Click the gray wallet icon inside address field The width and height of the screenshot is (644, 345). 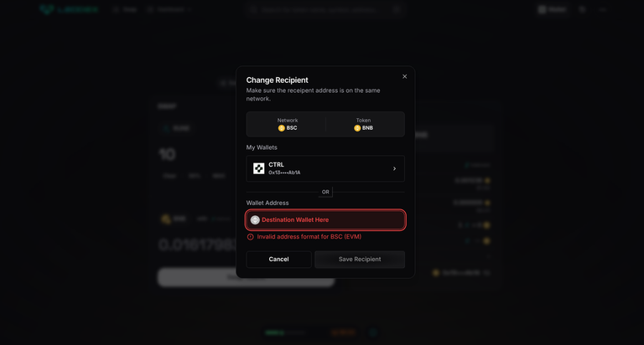click(255, 220)
